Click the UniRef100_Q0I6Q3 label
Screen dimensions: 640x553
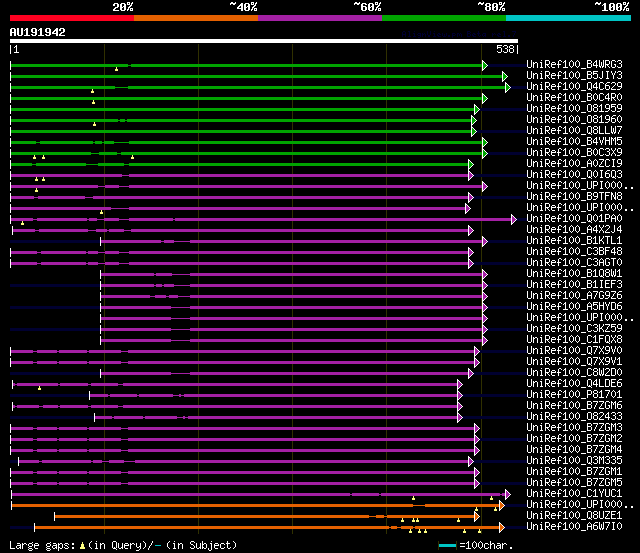574,175
